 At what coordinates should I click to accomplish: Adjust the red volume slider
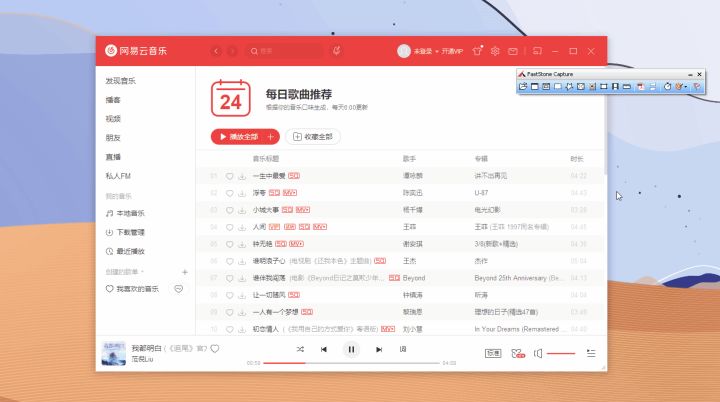561,353
